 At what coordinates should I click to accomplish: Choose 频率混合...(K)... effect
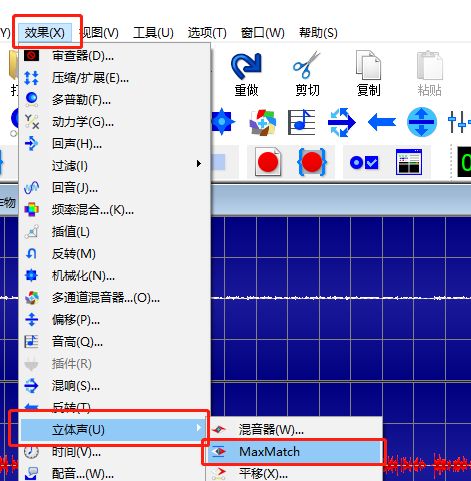115,210
